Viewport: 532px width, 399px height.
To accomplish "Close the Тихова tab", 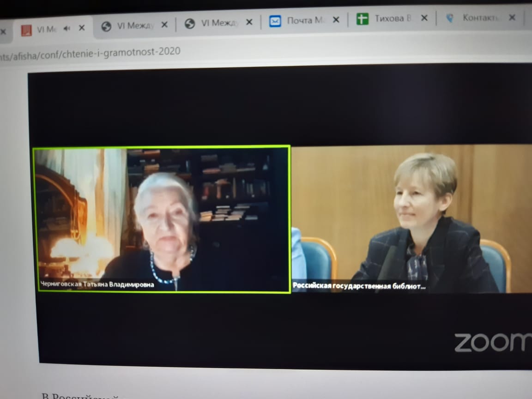I will (x=424, y=18).
